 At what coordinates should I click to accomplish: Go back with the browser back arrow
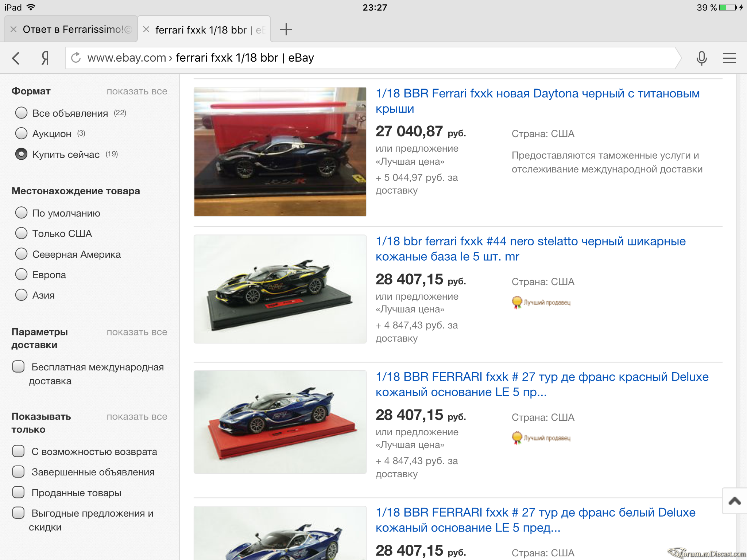click(x=16, y=58)
